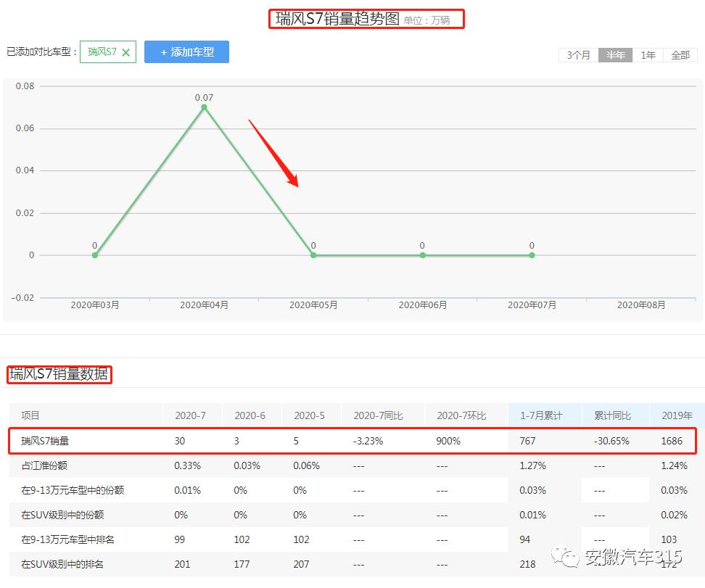The image size is (705, 588).
Task: Click the 2020-7同比 column header
Action: (x=377, y=415)
